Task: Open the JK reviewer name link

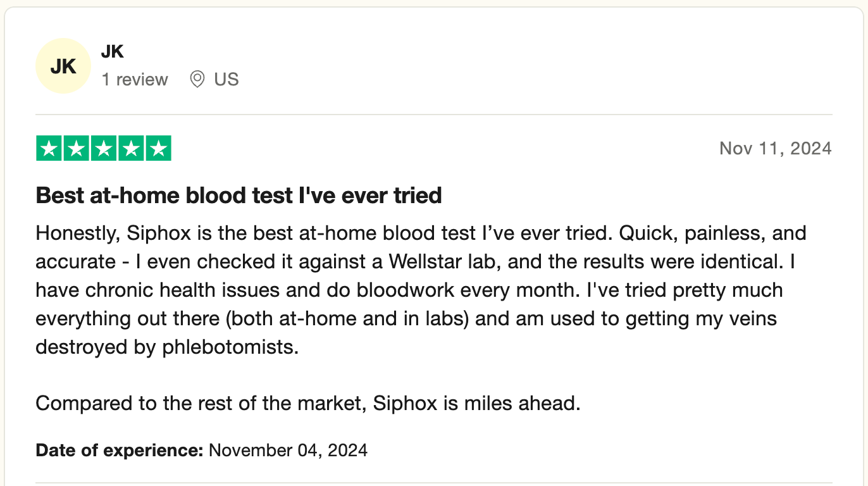Action: [x=113, y=52]
